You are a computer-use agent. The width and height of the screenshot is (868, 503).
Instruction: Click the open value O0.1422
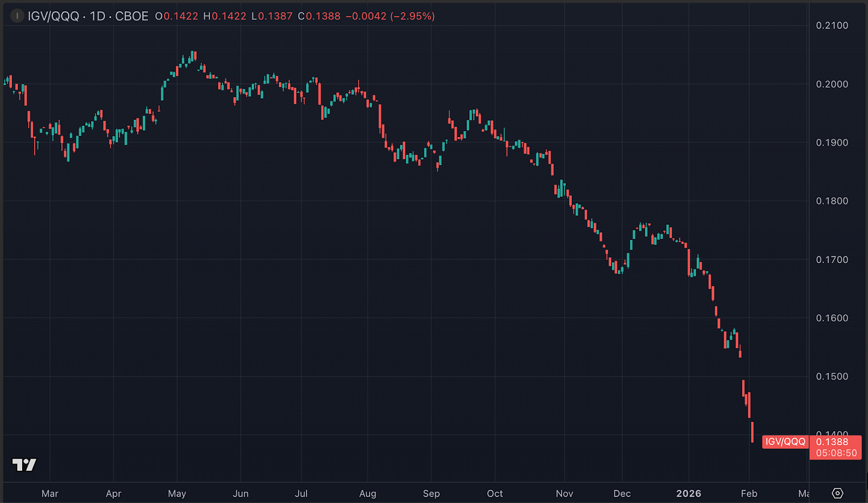tap(176, 16)
